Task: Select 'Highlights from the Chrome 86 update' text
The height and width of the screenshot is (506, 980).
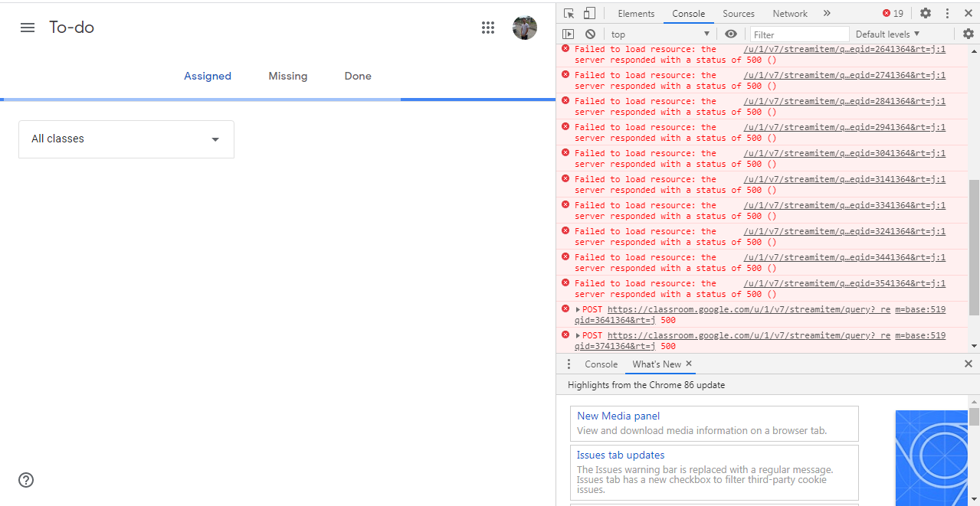Action: (x=646, y=385)
